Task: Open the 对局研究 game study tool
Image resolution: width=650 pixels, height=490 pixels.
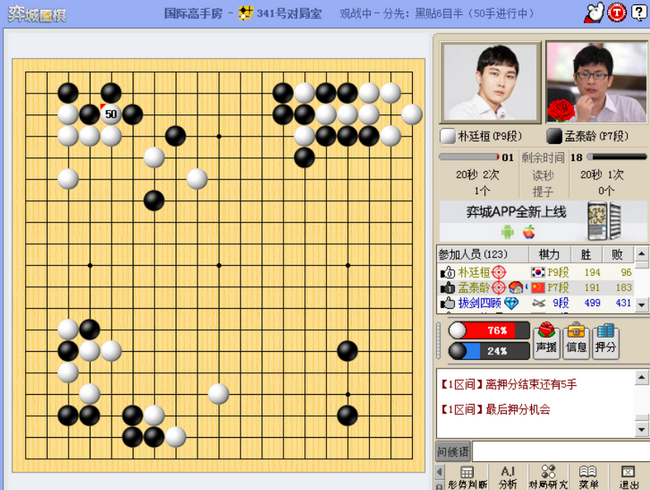Action: [x=548, y=477]
